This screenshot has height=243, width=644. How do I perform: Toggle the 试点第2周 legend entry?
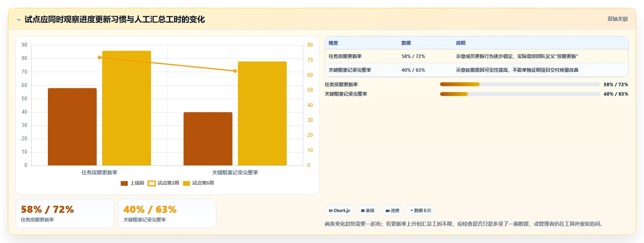coord(163,183)
